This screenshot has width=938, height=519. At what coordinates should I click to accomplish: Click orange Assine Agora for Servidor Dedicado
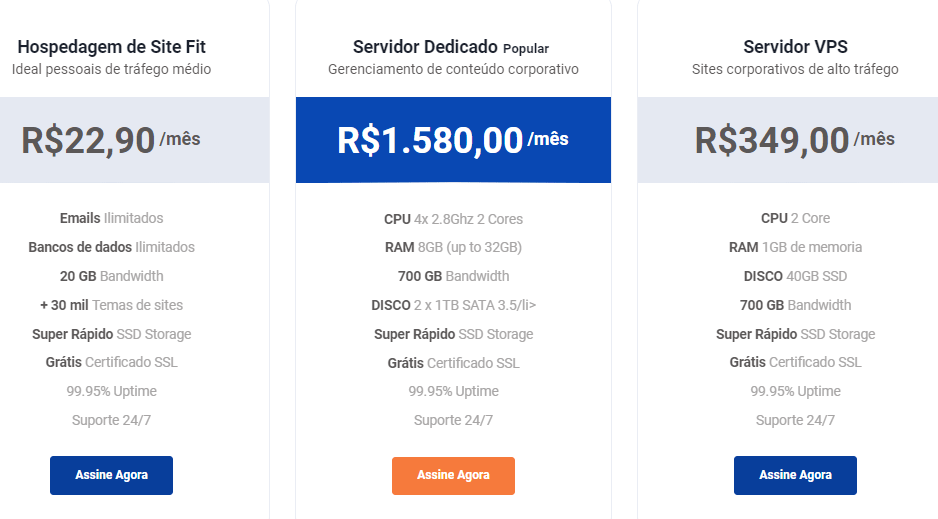point(453,476)
